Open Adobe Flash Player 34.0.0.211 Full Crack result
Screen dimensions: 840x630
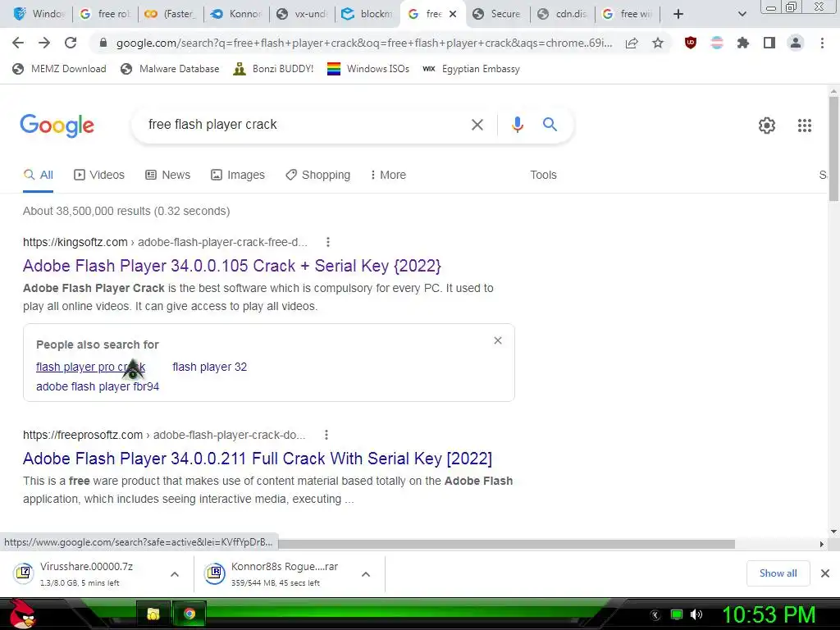tap(257, 459)
